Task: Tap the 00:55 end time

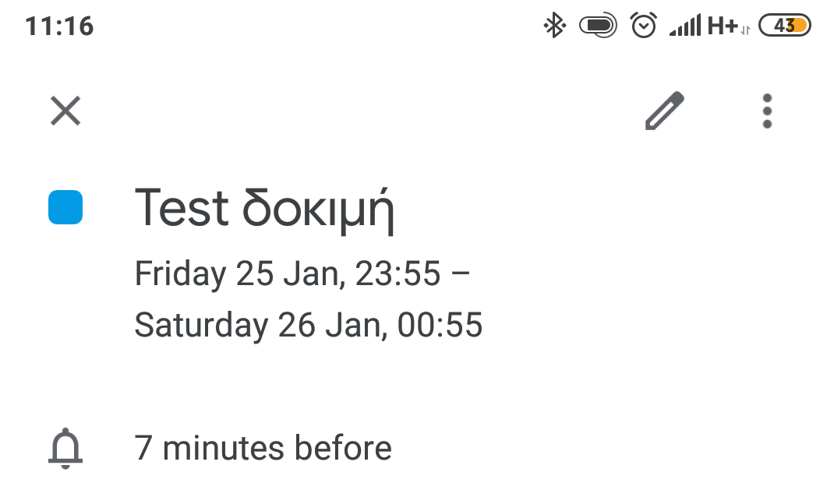Action: 440,325
